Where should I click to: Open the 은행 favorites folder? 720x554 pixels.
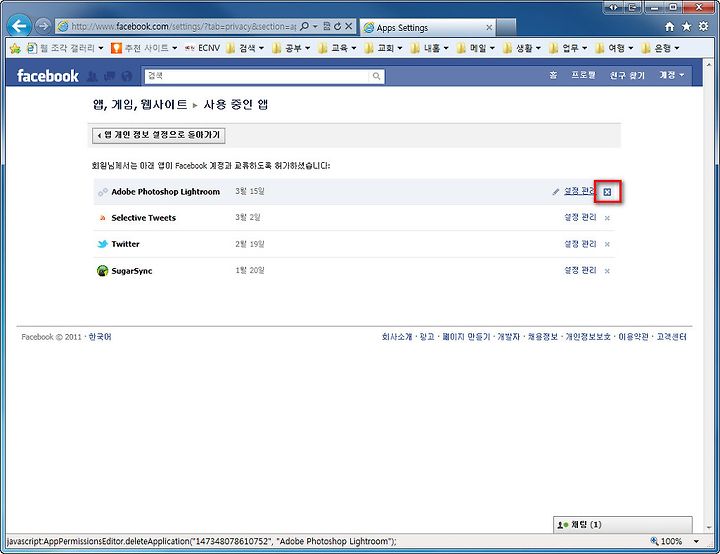(661, 48)
